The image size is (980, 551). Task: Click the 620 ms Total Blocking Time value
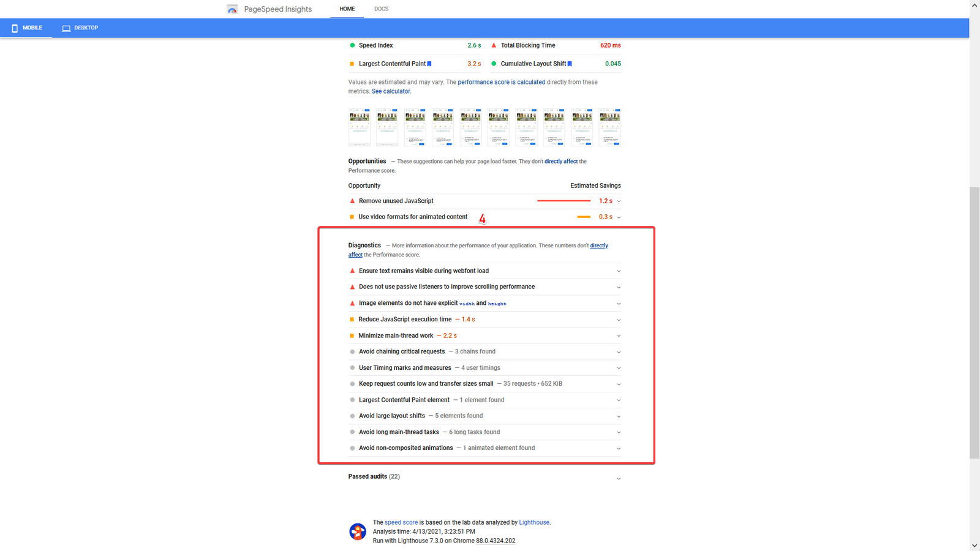pos(610,45)
